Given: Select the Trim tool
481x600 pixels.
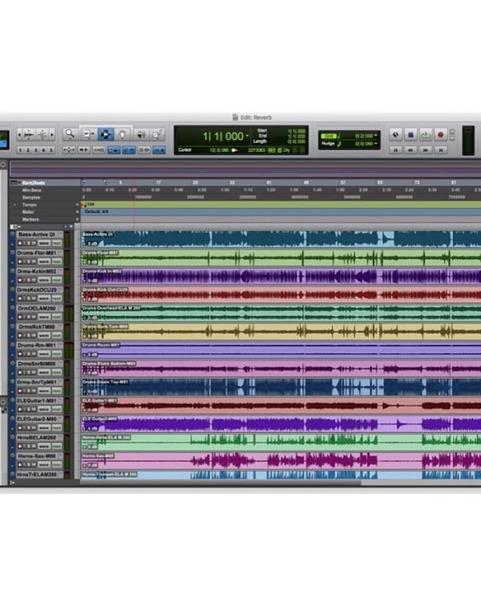Looking at the screenshot, I should [88, 134].
